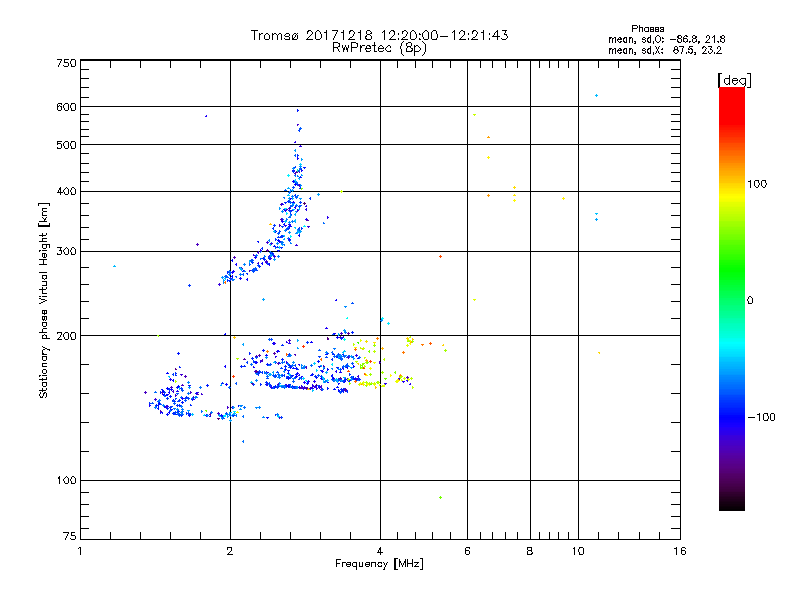
Task: Click the 'Phases' header text
Action: pos(647,29)
